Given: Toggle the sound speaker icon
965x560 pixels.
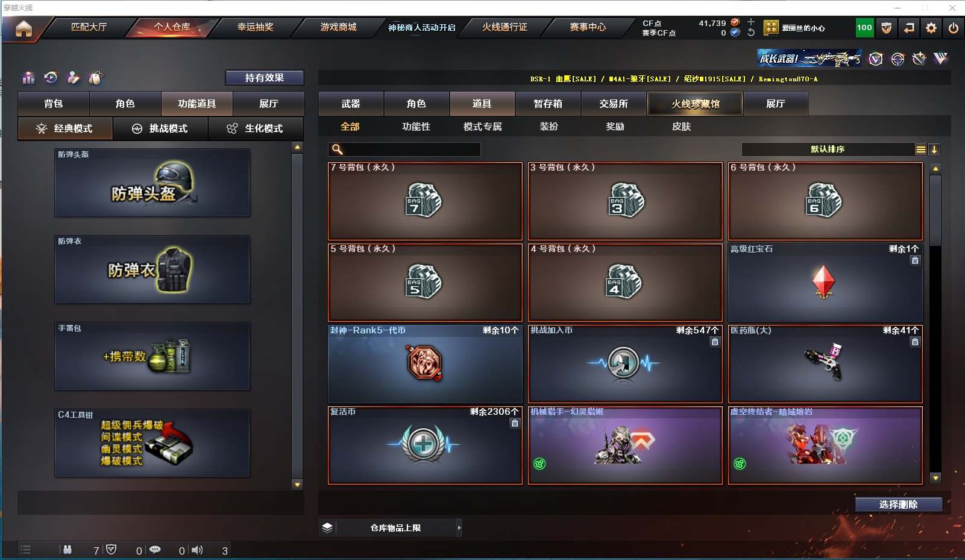Looking at the screenshot, I should tap(197, 550).
